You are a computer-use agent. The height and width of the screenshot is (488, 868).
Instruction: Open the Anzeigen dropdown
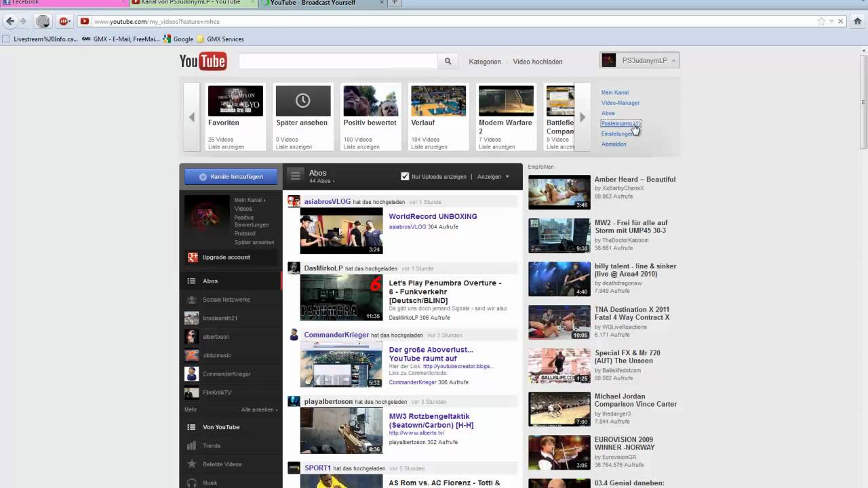(x=493, y=176)
